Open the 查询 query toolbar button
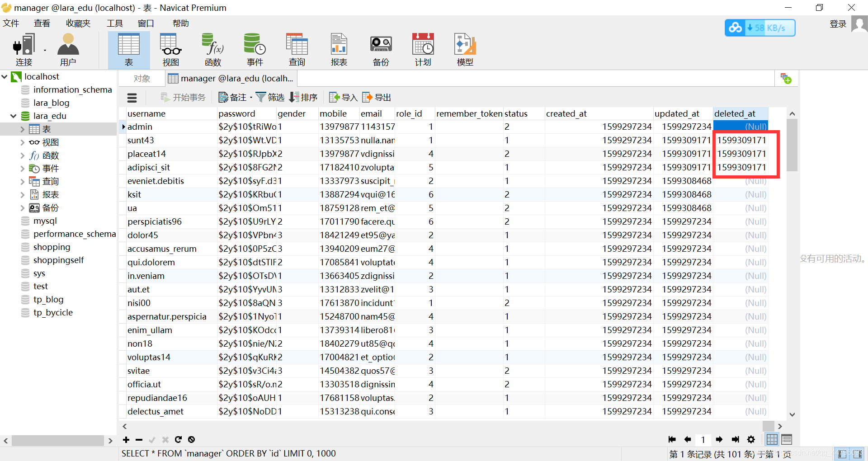This screenshot has height=461, width=868. [297, 50]
